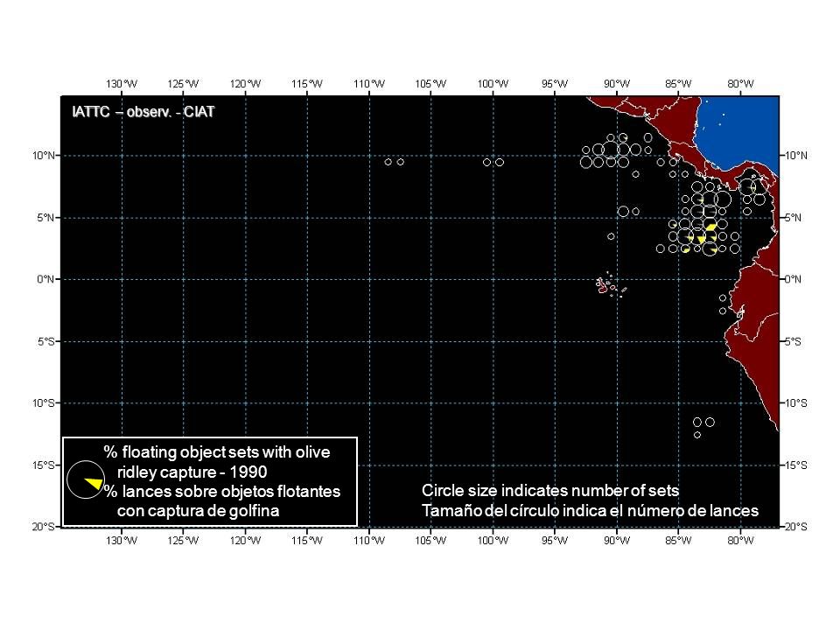Click the 110°W label on the bottom axis
This screenshot has height=630, width=840.
[x=369, y=540]
